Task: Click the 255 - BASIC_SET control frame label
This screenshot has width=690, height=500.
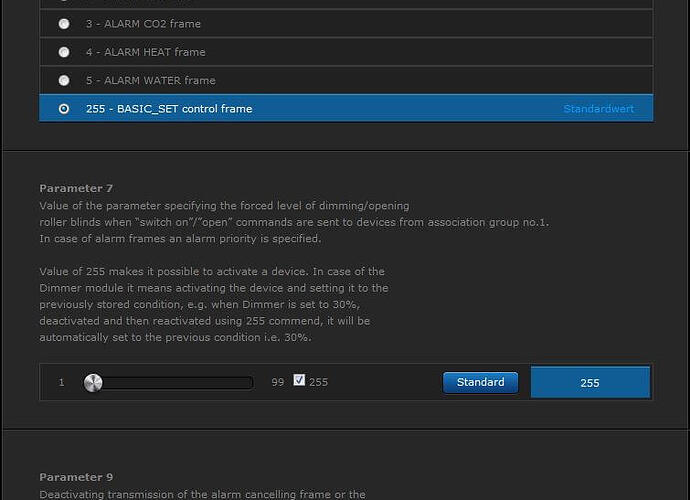Action: pos(169,109)
